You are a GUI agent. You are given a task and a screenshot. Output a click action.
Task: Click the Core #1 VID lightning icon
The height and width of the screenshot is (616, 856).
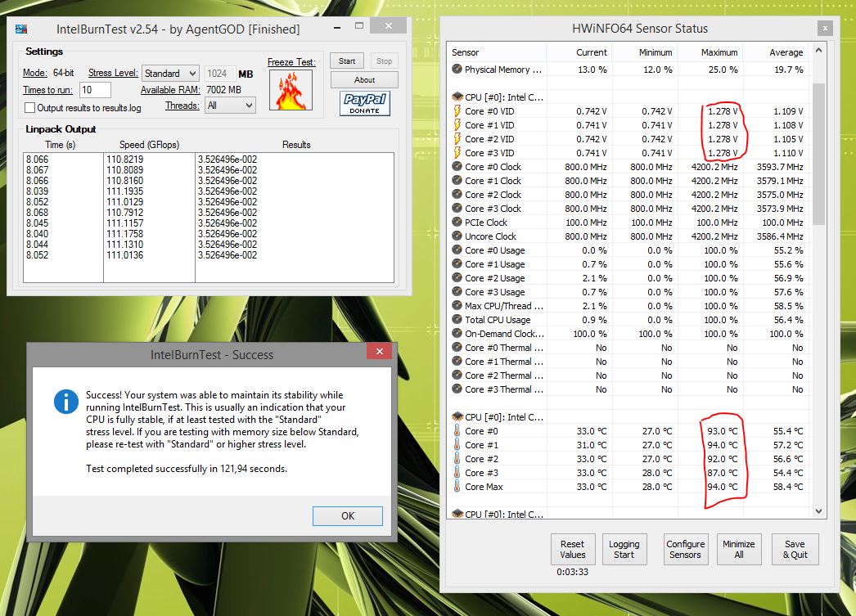coord(457,125)
